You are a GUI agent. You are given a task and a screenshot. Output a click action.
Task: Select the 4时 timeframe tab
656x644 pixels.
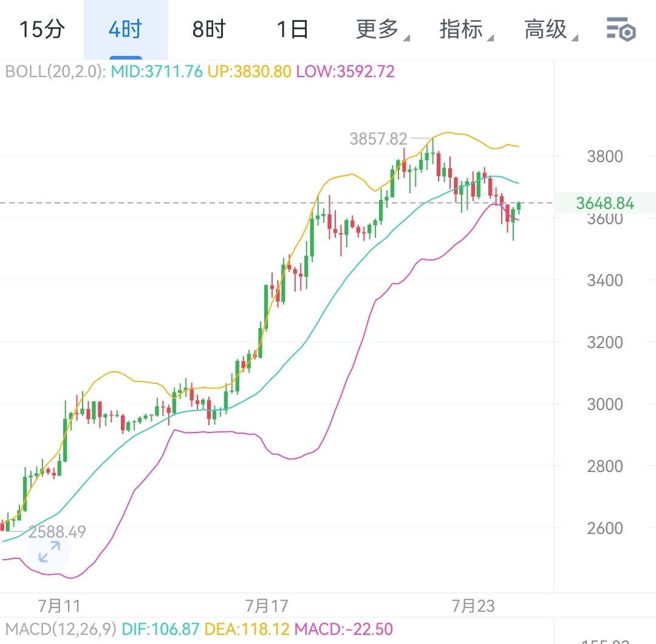pos(126,29)
